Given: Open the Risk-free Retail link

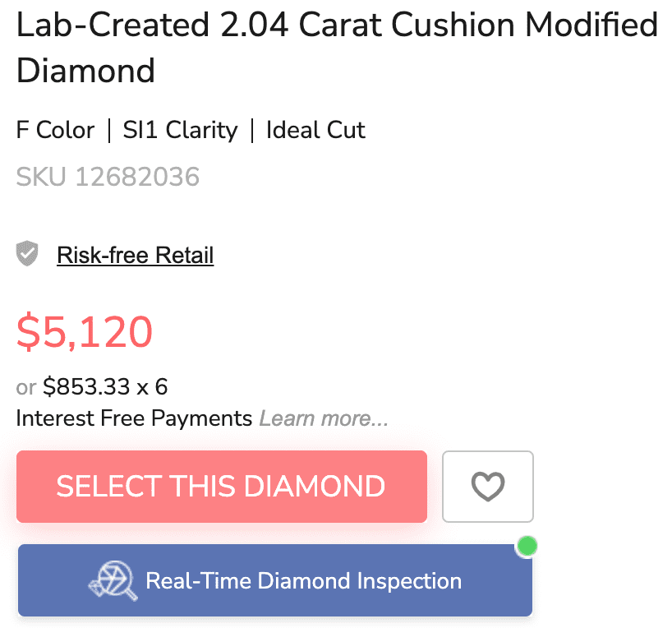Looking at the screenshot, I should [135, 256].
